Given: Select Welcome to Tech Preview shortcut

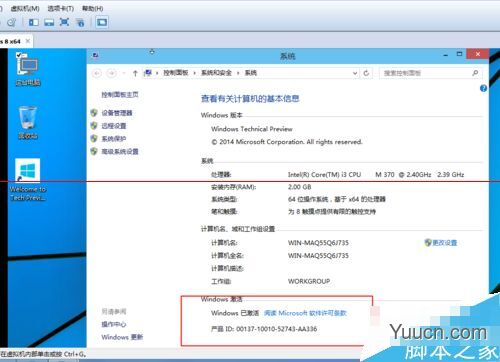Looking at the screenshot, I should [x=28, y=180].
